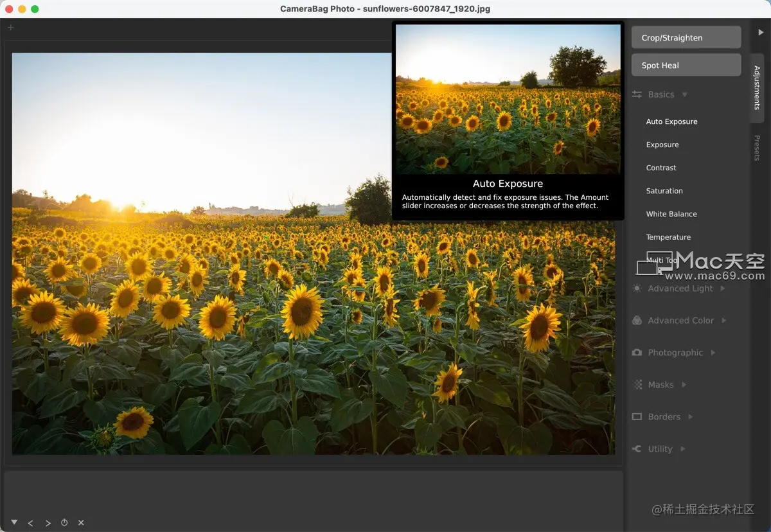Collapse the sidebar with top-right play arrow
Screen dimensions: 771x532
[761, 32]
